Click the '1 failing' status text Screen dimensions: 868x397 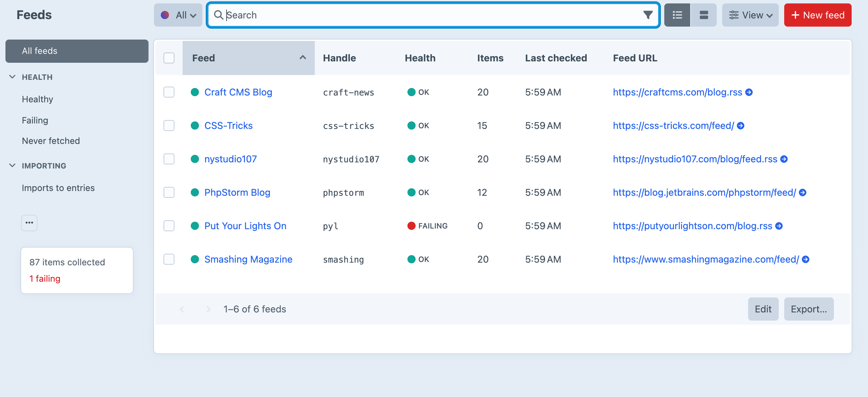[x=45, y=279]
